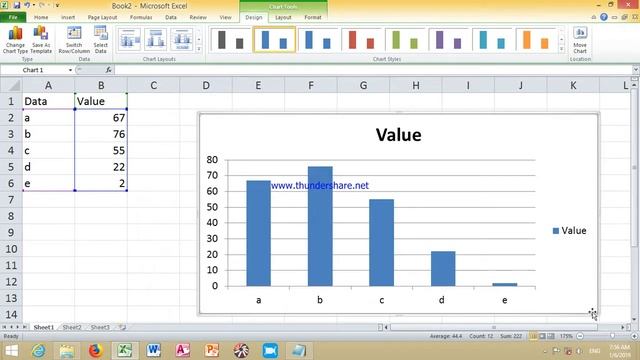Switch to the Home ribbon tab
640x360 pixels.
pyautogui.click(x=41, y=17)
